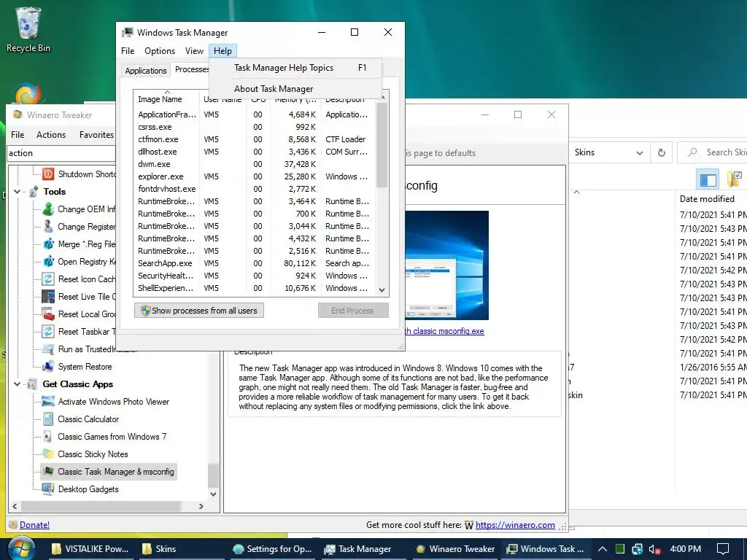Click the preview pane icon in Explorer
Image resolution: width=747 pixels, height=560 pixels.
click(708, 179)
